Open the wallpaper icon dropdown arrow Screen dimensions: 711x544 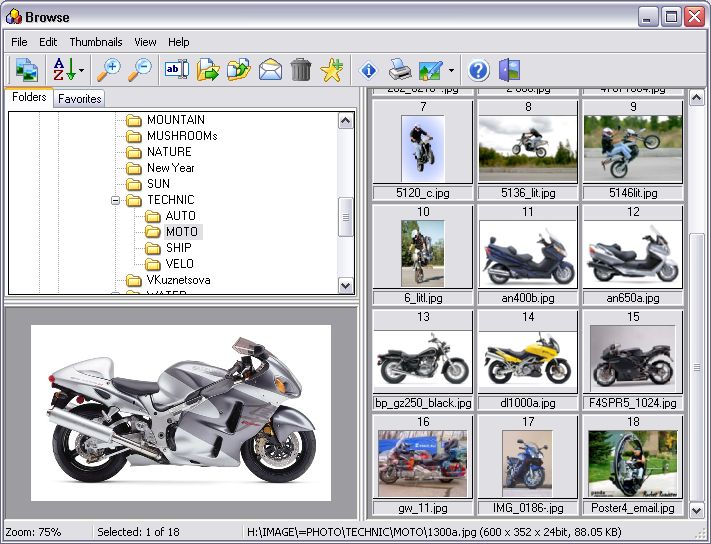coord(451,70)
